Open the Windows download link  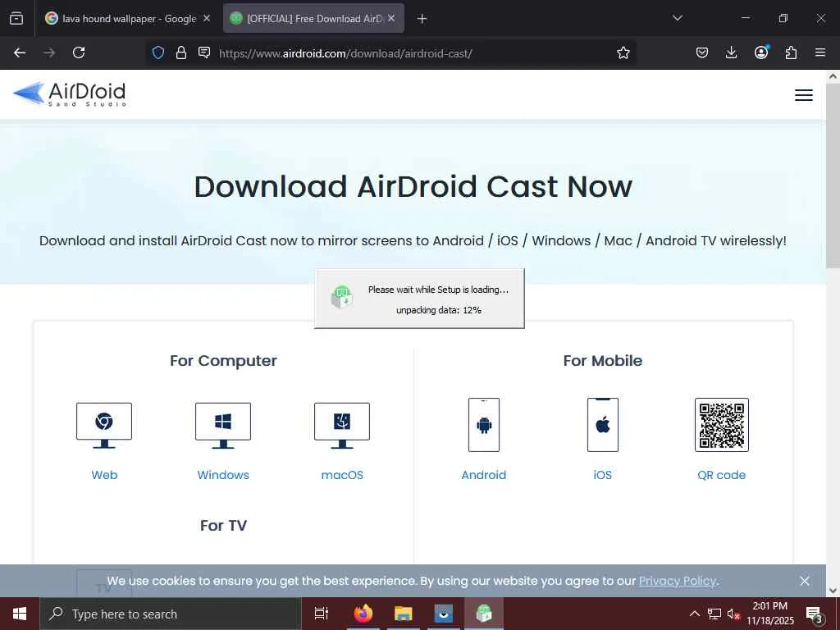(223, 475)
